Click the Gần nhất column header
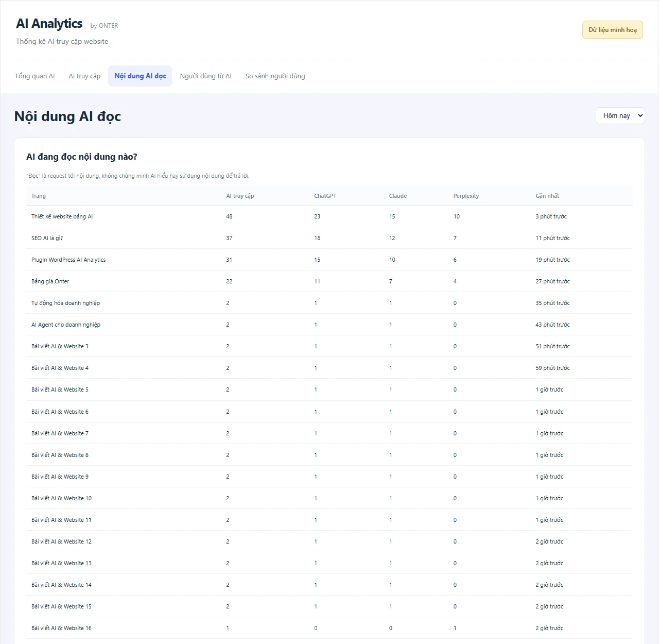659x644 pixels. (x=547, y=196)
